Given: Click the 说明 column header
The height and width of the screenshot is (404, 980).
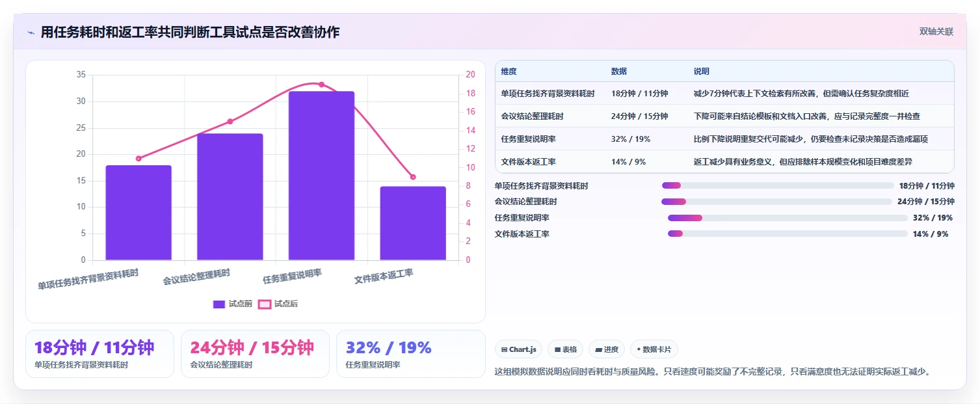Looking at the screenshot, I should tap(702, 72).
